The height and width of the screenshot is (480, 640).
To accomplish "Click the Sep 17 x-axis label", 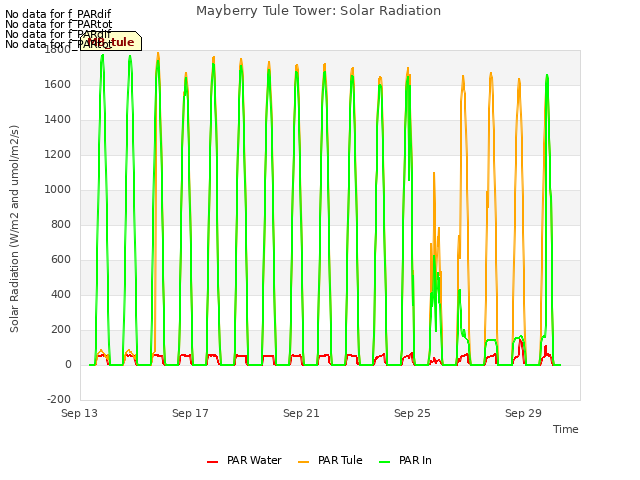I will 190,413.
